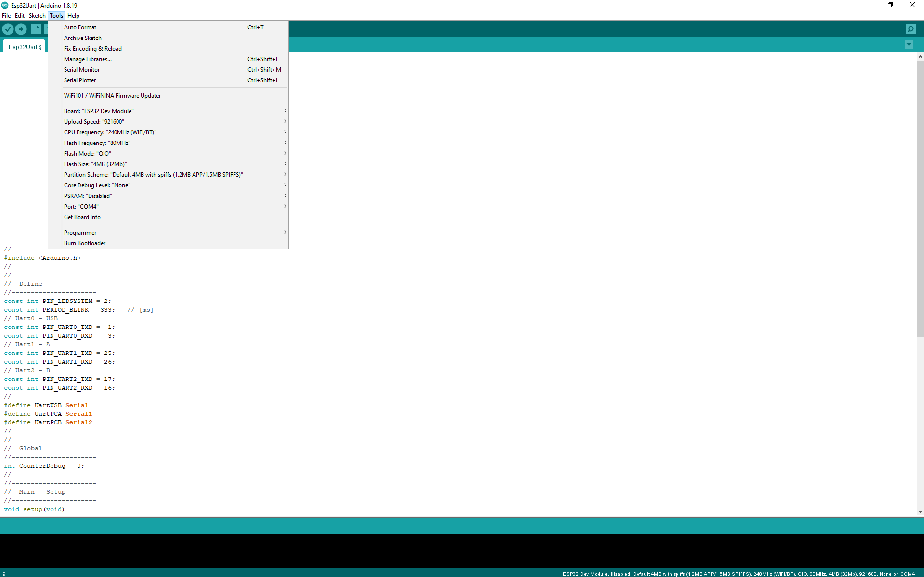Launch Serial Plotter
This screenshot has height=577, width=924.
(x=168, y=80)
